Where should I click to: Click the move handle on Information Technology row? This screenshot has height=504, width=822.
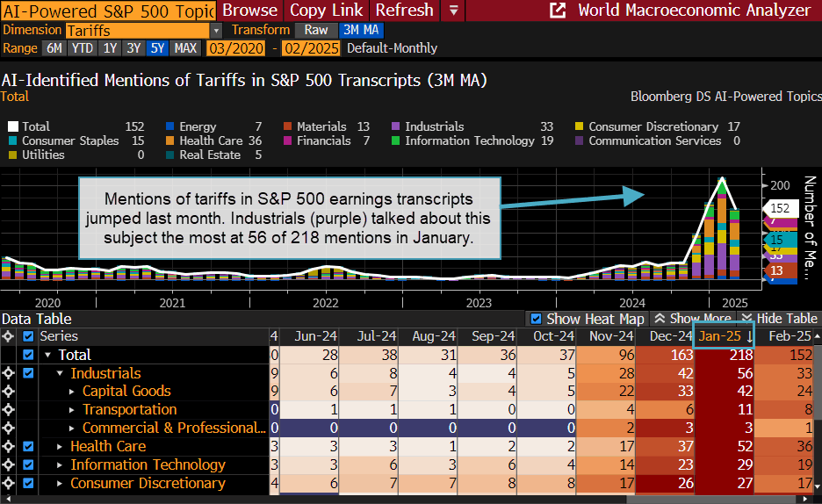click(8, 464)
